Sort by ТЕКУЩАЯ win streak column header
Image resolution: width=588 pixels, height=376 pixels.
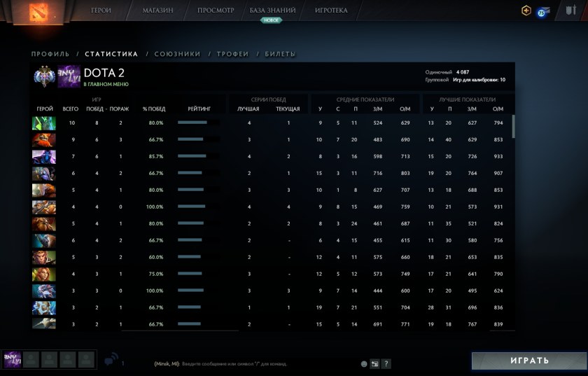pyautogui.click(x=288, y=109)
